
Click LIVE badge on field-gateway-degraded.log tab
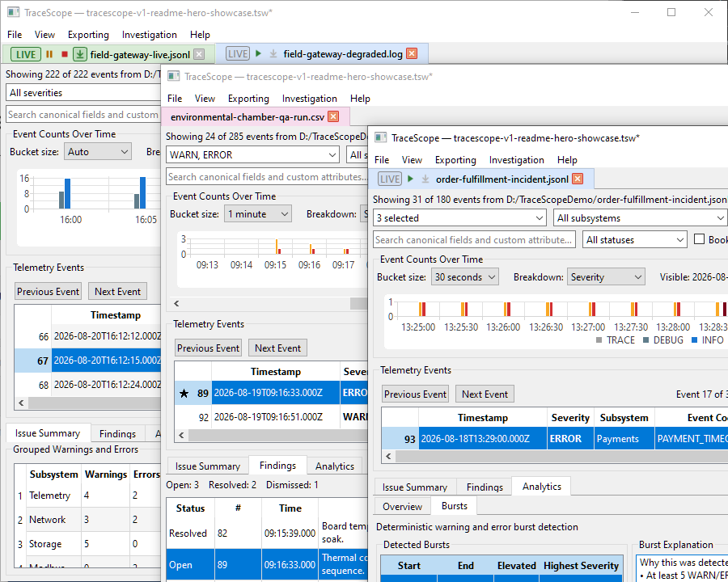[238, 54]
